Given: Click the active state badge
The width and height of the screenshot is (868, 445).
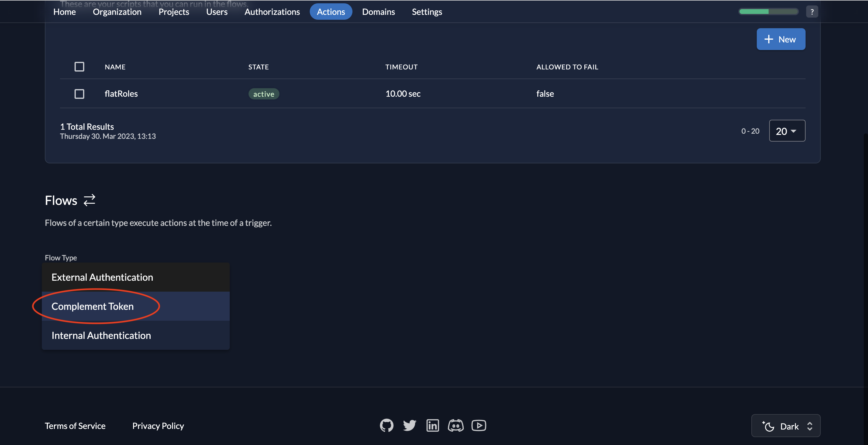Looking at the screenshot, I should pos(263,94).
